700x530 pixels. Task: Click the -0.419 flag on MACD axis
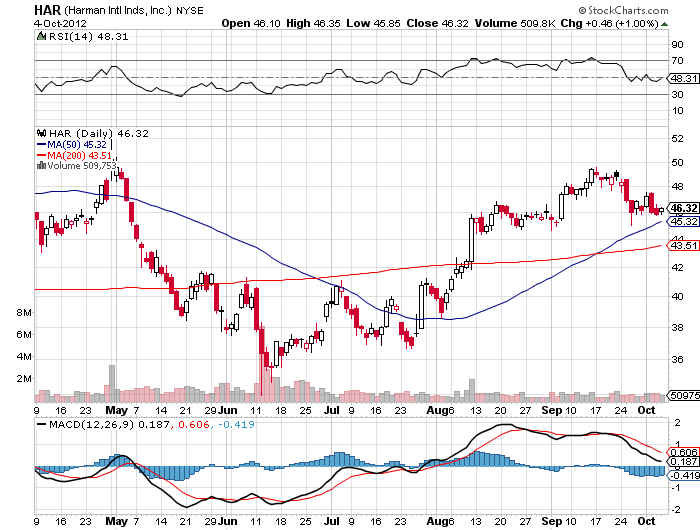click(683, 476)
